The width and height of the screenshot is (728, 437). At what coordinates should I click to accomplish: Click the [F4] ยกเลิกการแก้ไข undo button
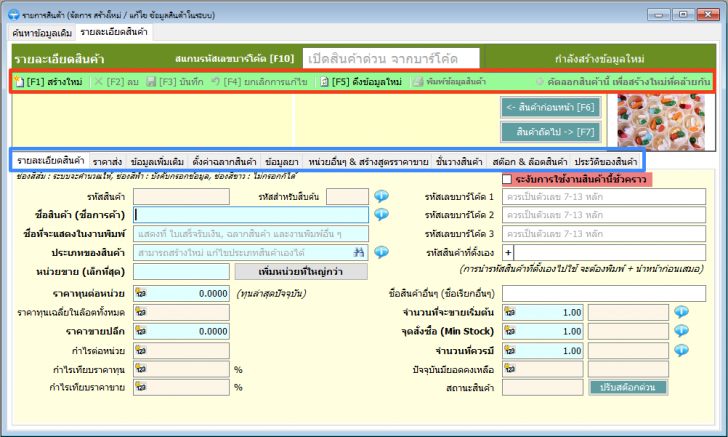[259, 82]
